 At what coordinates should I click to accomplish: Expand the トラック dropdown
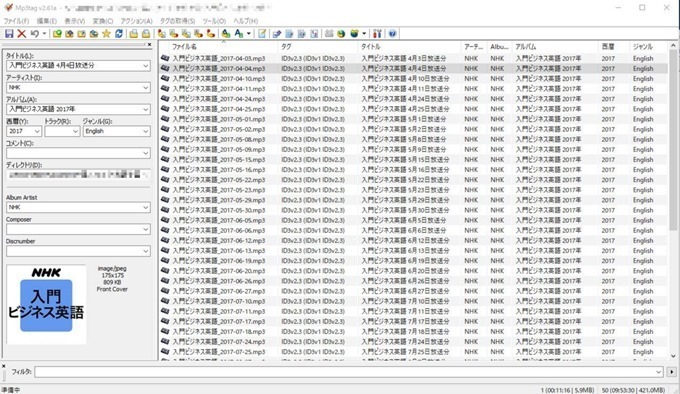coord(75,131)
